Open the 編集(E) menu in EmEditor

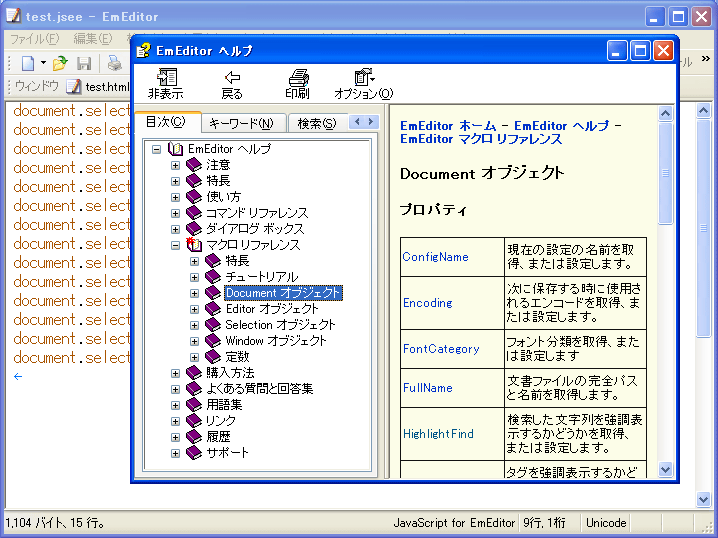[92, 39]
